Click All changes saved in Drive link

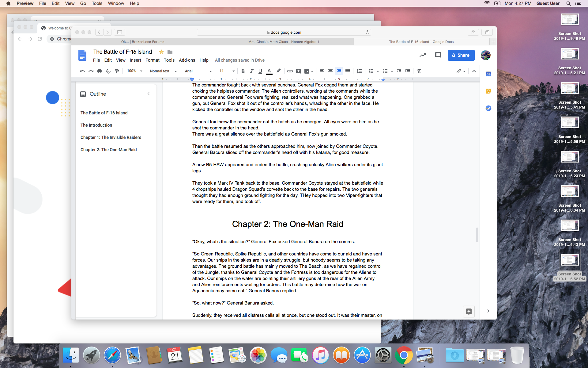click(x=239, y=60)
